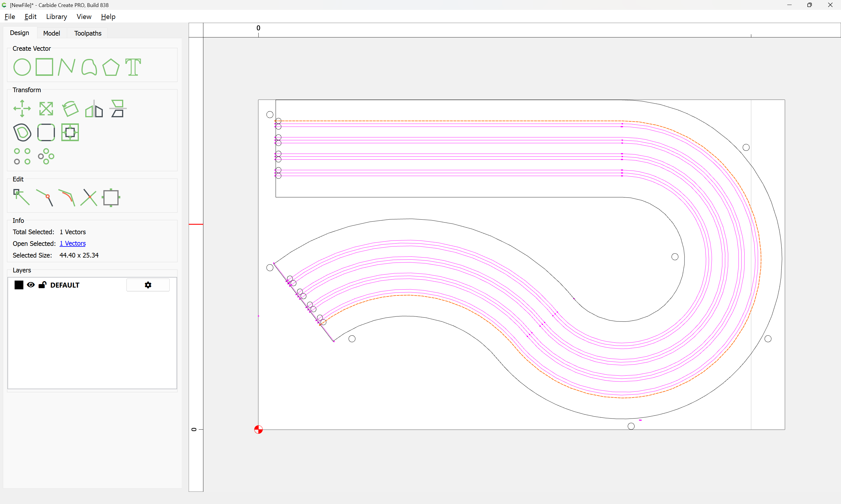Image resolution: width=841 pixels, height=504 pixels.
Task: Select the Mirror/Flip tool
Action: pyautogui.click(x=94, y=109)
